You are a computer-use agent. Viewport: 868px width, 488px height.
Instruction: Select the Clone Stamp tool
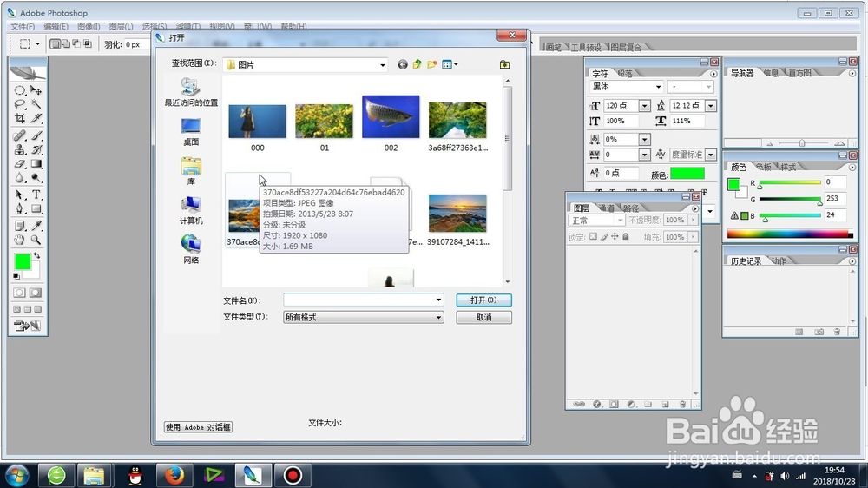[x=19, y=149]
